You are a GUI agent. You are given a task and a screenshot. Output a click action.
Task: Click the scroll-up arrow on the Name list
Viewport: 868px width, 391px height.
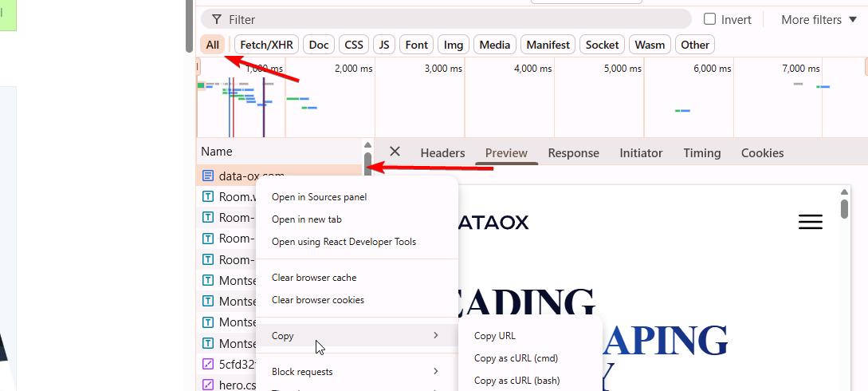coord(367,145)
